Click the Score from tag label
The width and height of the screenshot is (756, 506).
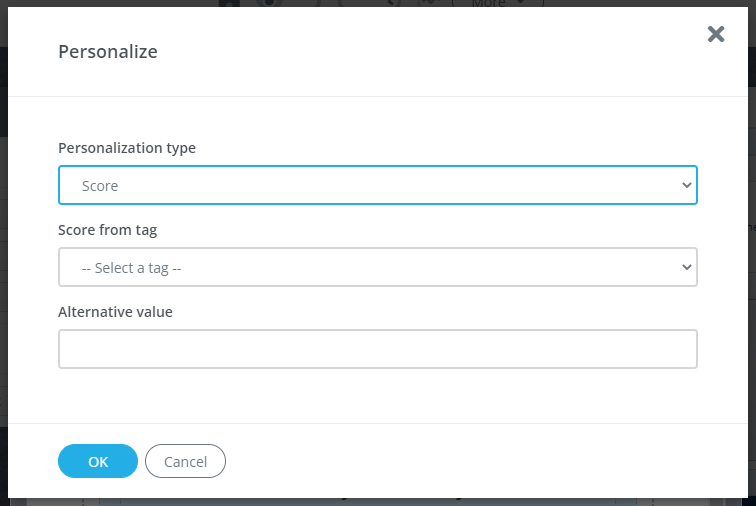[x=108, y=230]
